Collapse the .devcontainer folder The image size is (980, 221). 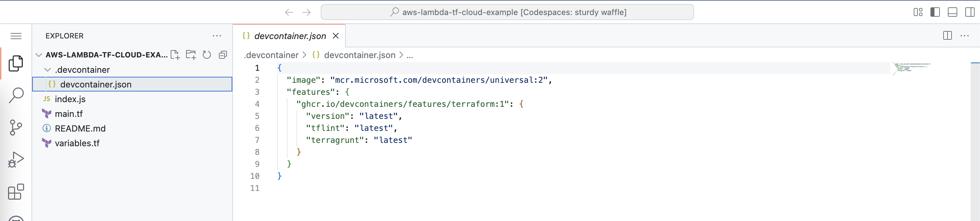[47, 69]
